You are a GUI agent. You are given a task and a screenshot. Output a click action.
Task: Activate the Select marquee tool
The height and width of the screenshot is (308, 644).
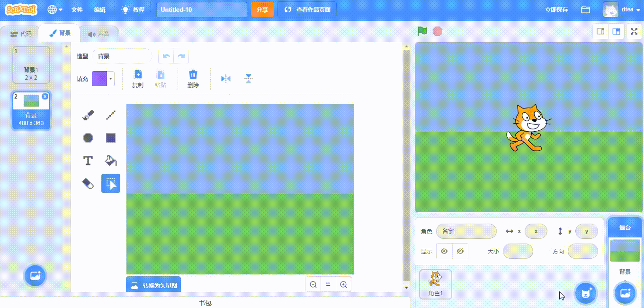[111, 183]
